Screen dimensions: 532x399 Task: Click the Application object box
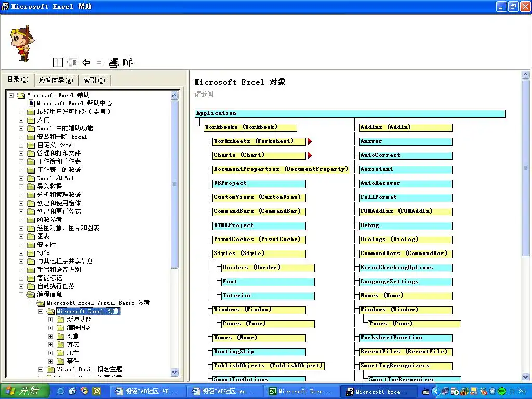350,114
